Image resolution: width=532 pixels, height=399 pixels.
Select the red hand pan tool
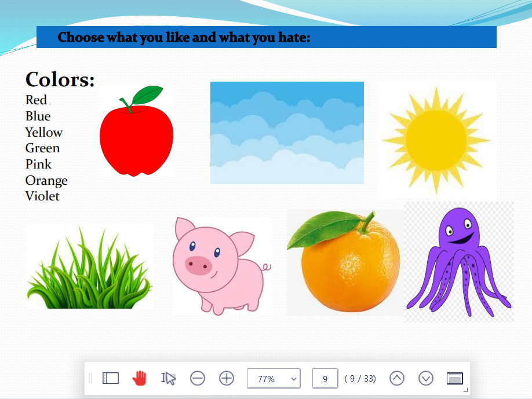click(x=140, y=378)
